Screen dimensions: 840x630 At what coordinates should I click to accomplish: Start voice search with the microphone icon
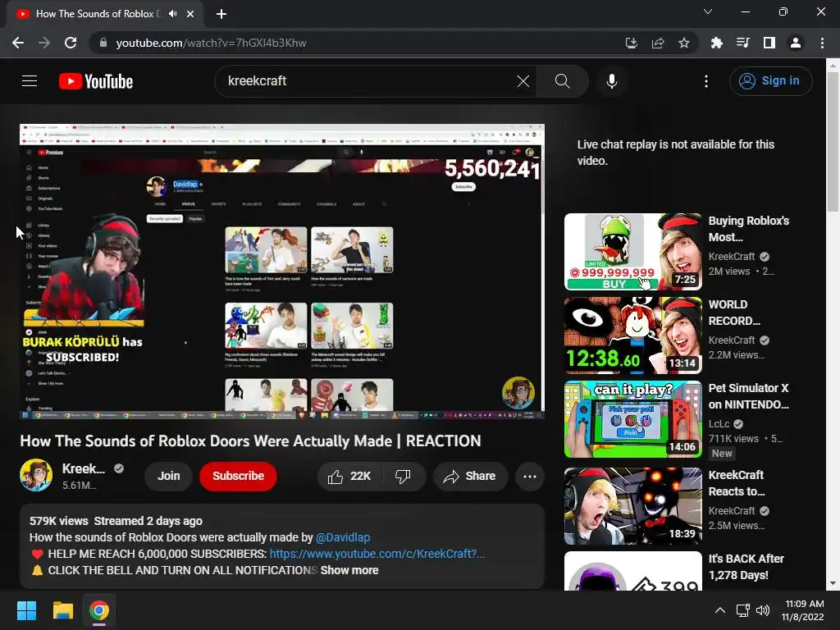pyautogui.click(x=611, y=81)
